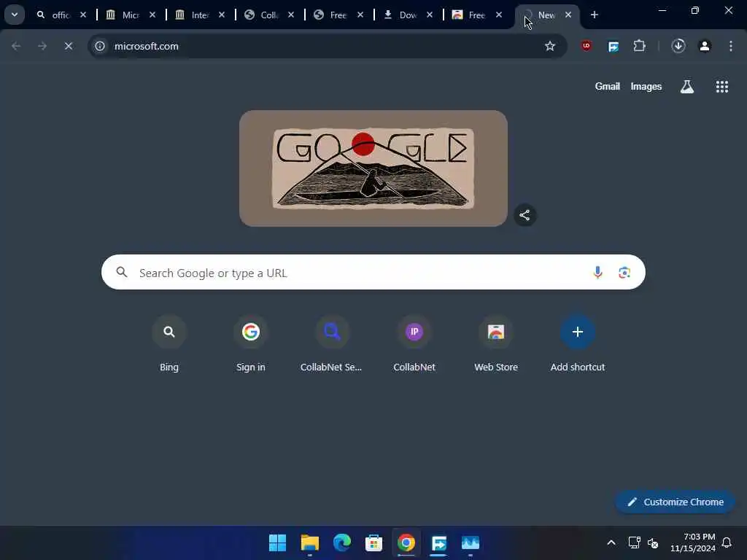Open Google Images link

(x=646, y=86)
